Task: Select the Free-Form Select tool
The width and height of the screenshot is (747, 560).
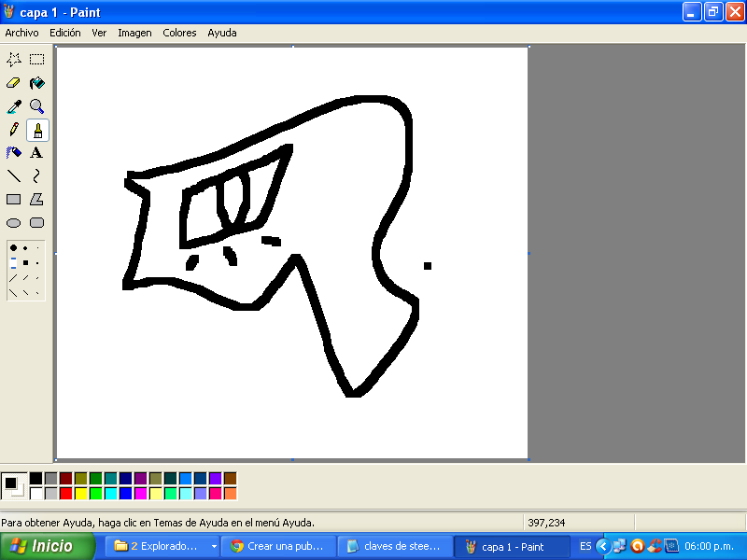Action: (x=14, y=60)
